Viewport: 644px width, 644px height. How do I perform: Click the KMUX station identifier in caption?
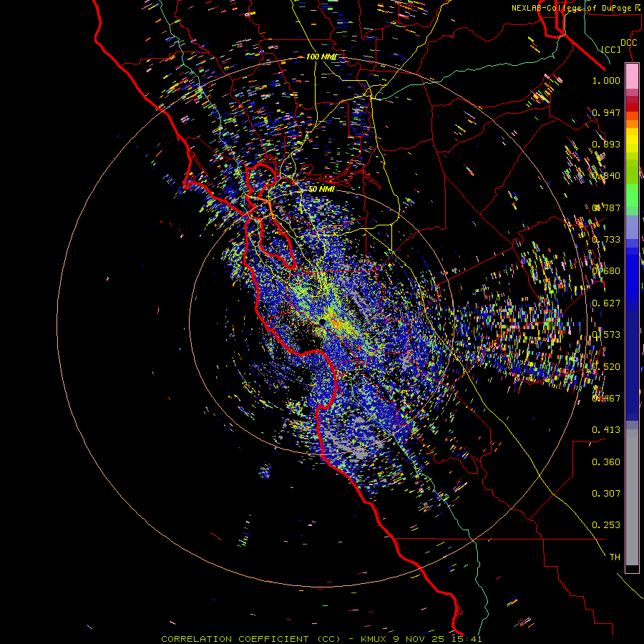pos(374,639)
